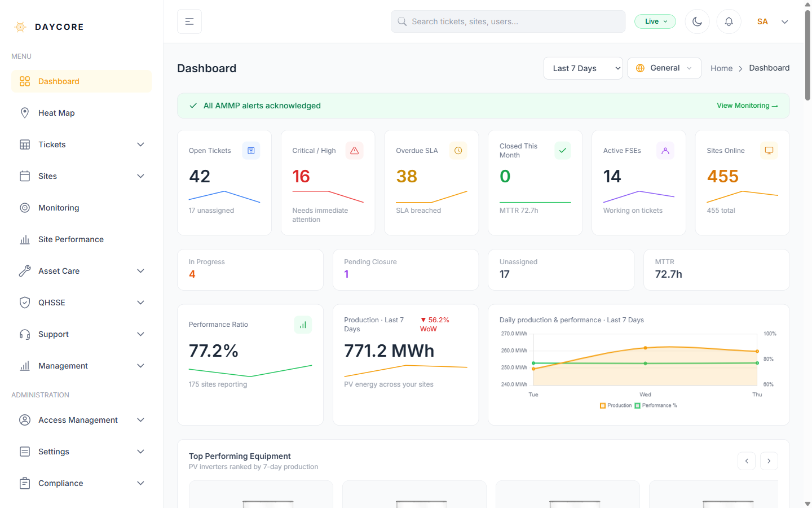The image size is (812, 508).
Task: Click the Performance Ratio chart icon
Action: pyautogui.click(x=303, y=325)
